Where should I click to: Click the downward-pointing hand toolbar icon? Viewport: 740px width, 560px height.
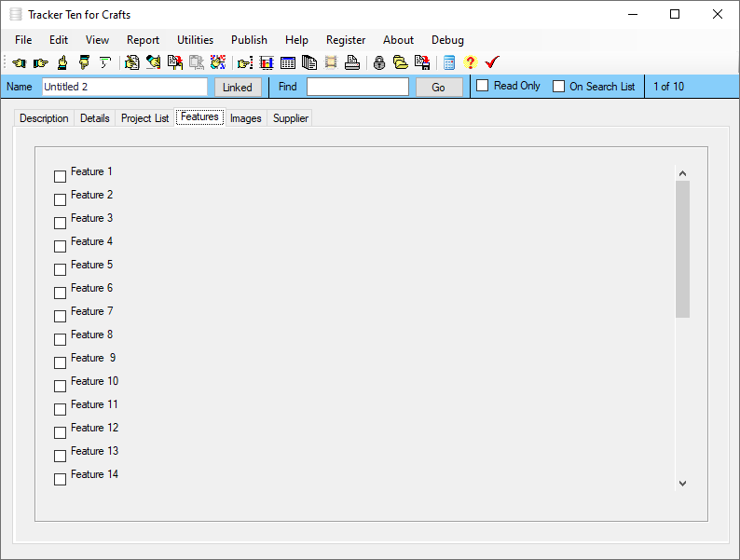[84, 62]
